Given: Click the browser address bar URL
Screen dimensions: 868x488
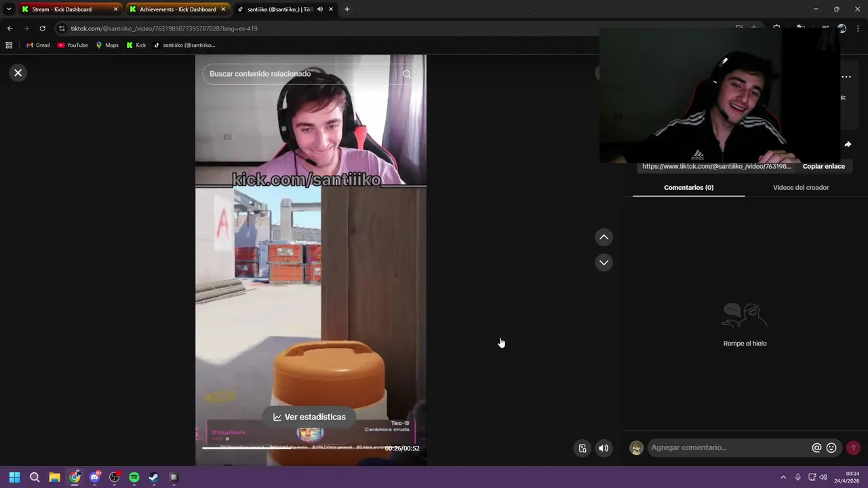Looking at the screenshot, I should point(164,28).
